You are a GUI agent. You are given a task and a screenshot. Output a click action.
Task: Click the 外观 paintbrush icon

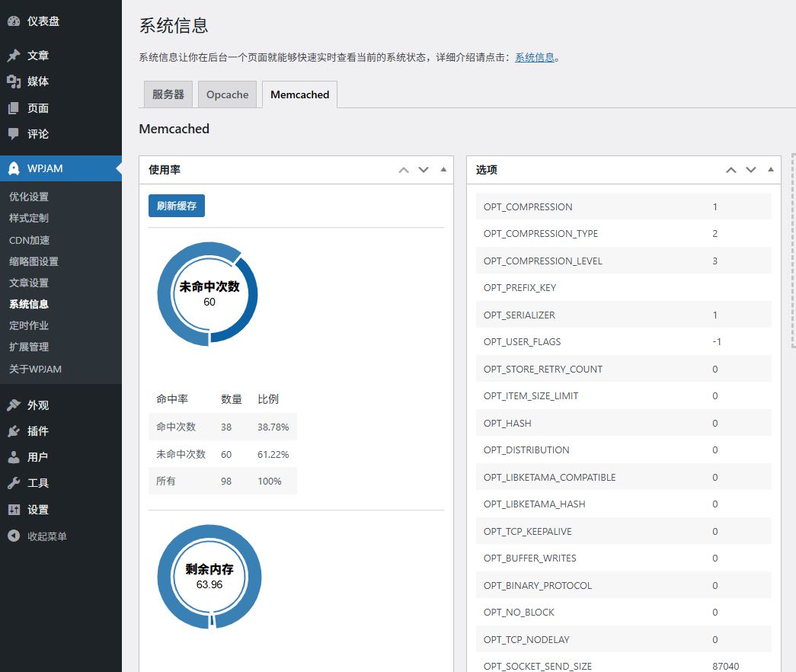(14, 405)
